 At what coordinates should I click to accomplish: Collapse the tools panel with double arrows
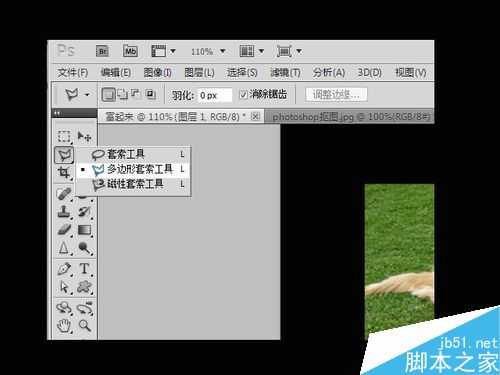pos(57,113)
